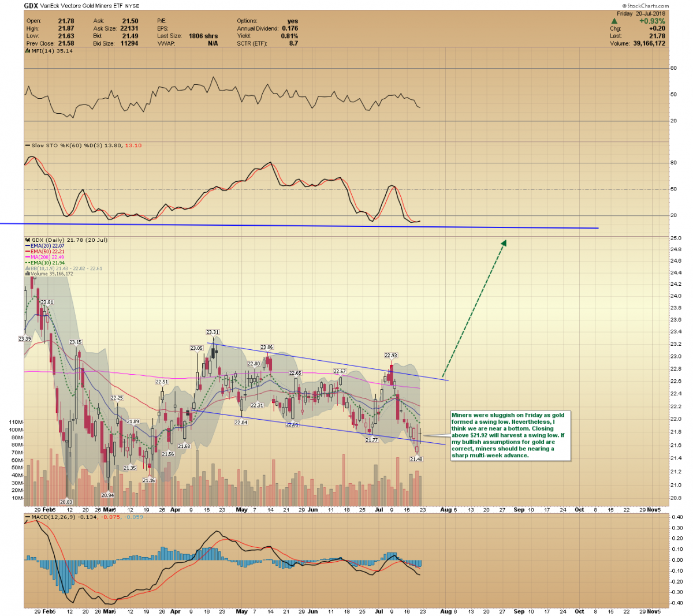Click the MFI(14) indicator icon
Screen dimensions: 693x616
[x=27, y=51]
